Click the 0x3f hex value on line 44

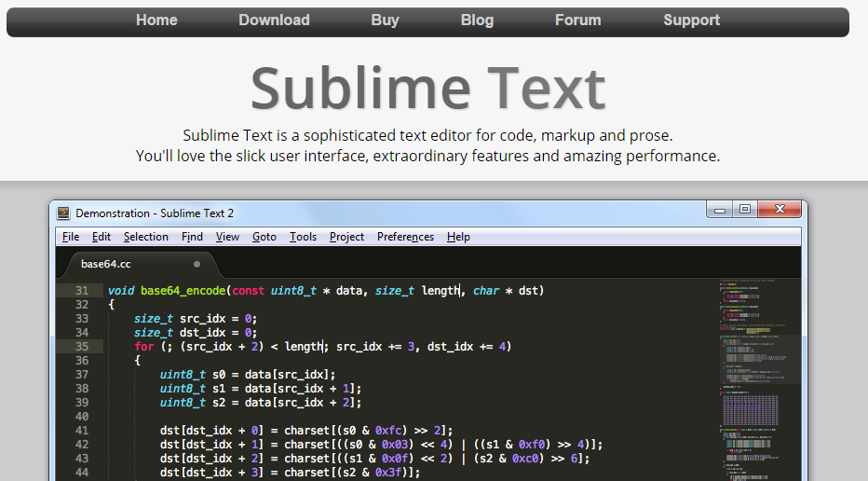391,472
